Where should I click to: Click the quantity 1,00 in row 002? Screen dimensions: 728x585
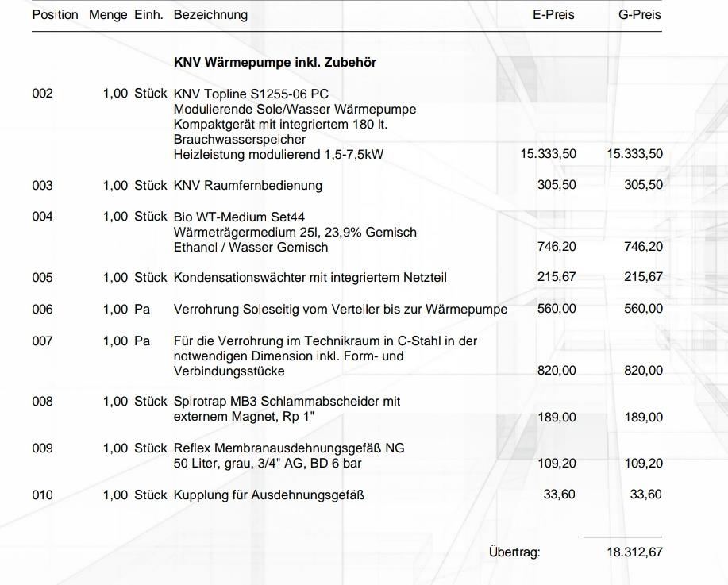[x=115, y=94]
